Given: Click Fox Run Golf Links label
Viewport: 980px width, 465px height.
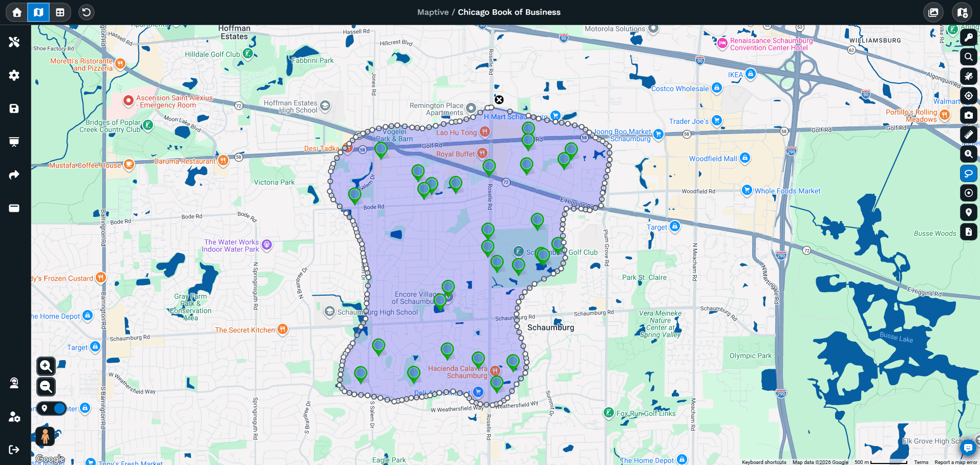Looking at the screenshot, I should point(646,413).
